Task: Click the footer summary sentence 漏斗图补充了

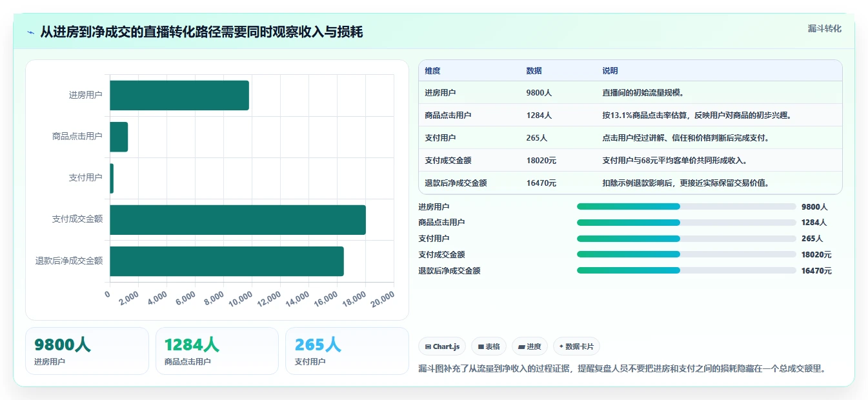Action: coord(622,369)
